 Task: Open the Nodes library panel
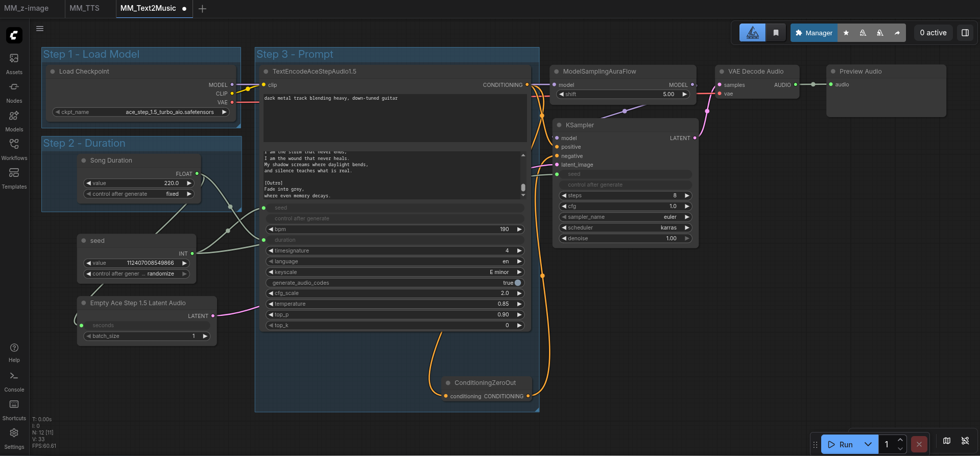[14, 92]
